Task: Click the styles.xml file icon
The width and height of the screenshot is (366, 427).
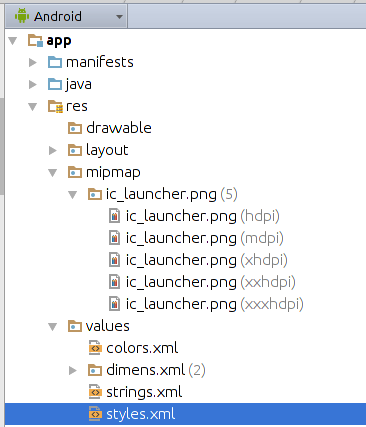Action: pos(95,414)
